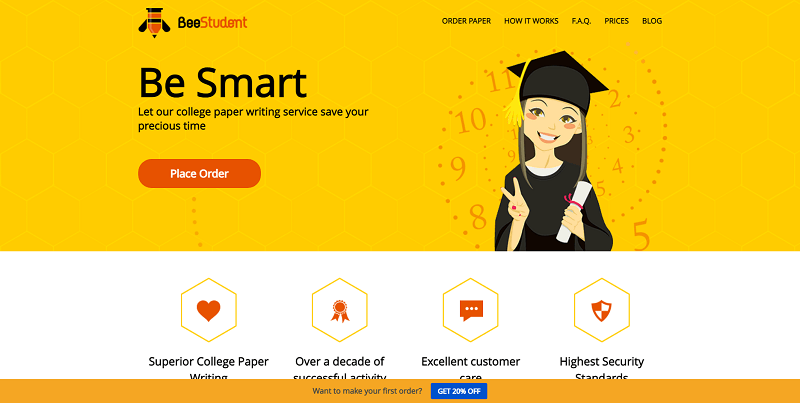Click the graduation cap on the illustration
800x403 pixels.
[555, 80]
